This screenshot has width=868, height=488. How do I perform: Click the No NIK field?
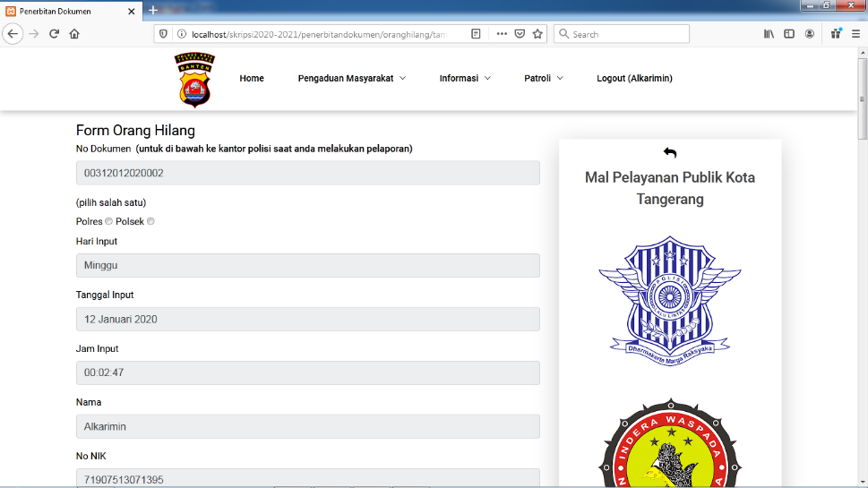point(308,478)
